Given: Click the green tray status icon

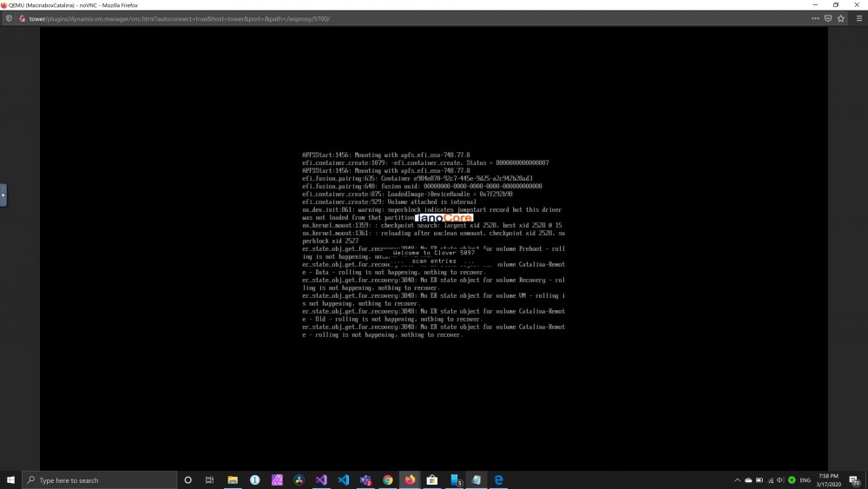Looking at the screenshot, I should (x=792, y=480).
